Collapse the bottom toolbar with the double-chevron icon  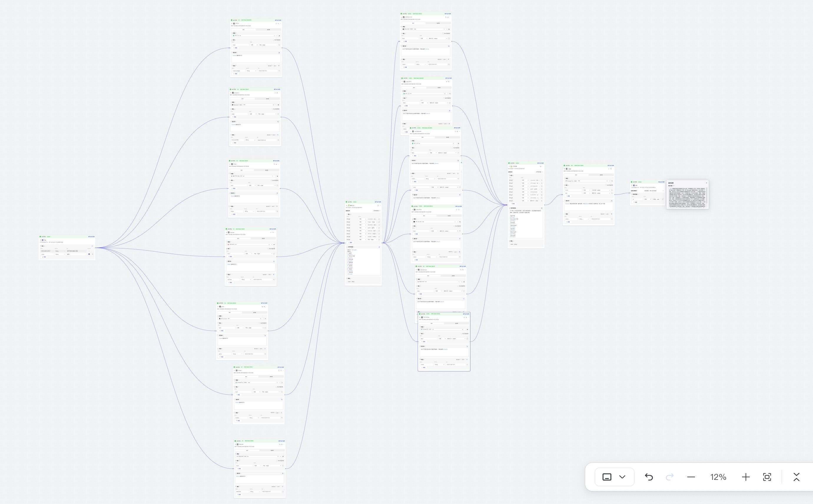coord(796,477)
